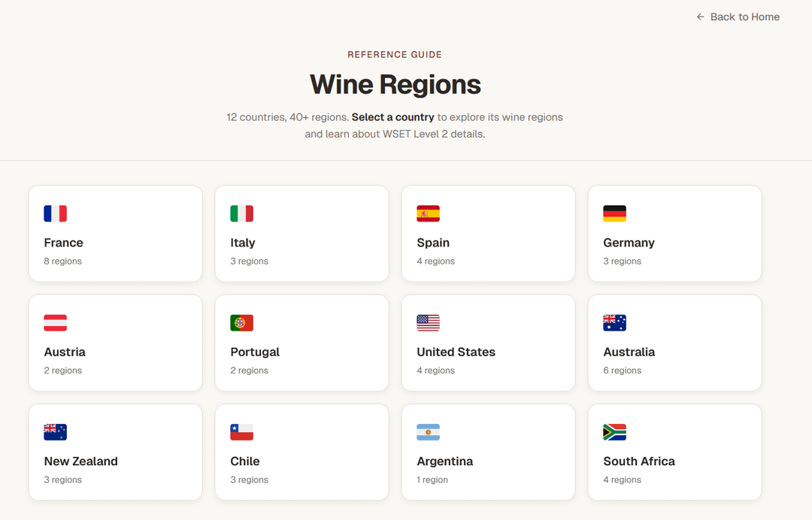Image resolution: width=812 pixels, height=520 pixels.
Task: Click the France flag icon
Action: click(55, 213)
